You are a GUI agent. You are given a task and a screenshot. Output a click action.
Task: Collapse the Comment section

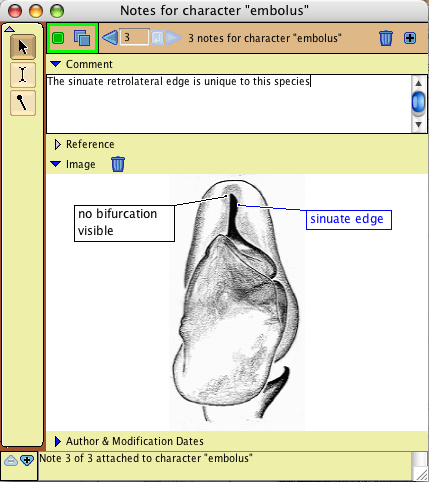pos(55,64)
